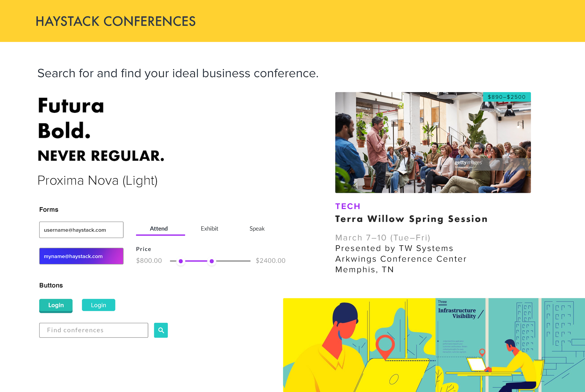This screenshot has height=392, width=585.
Task: Click the red location pin in the illustration
Action: coord(385,346)
